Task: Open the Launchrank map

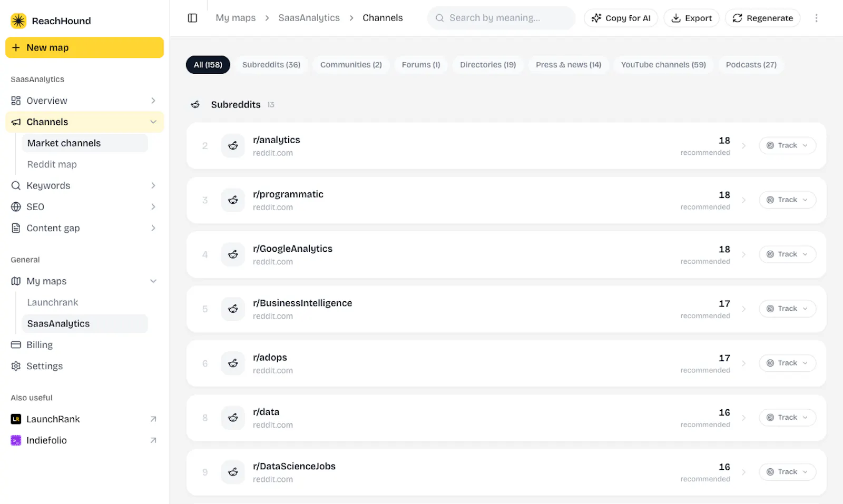Action: pos(85,302)
